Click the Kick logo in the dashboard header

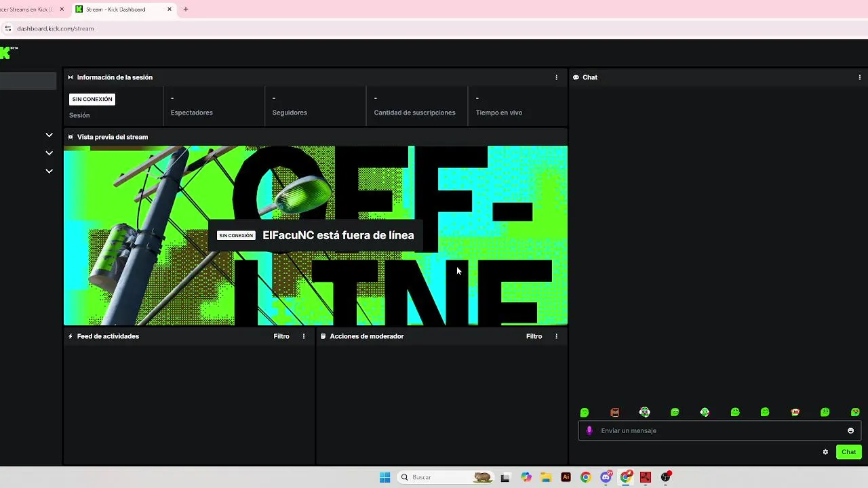click(5, 52)
